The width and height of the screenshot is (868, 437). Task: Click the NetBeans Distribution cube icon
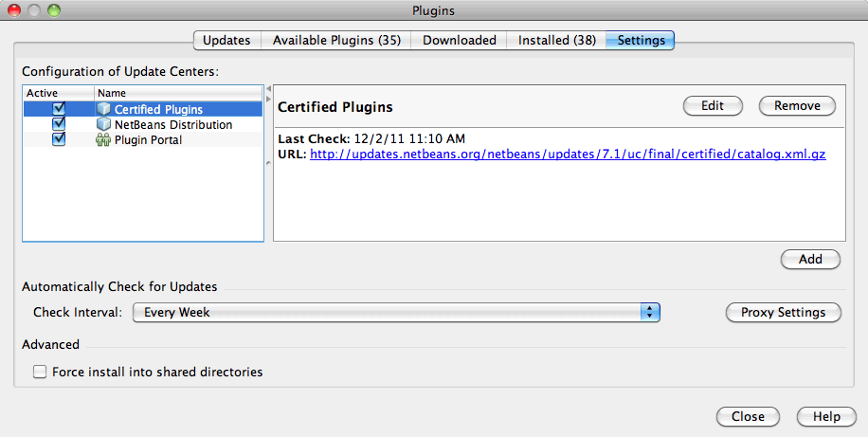(x=103, y=125)
